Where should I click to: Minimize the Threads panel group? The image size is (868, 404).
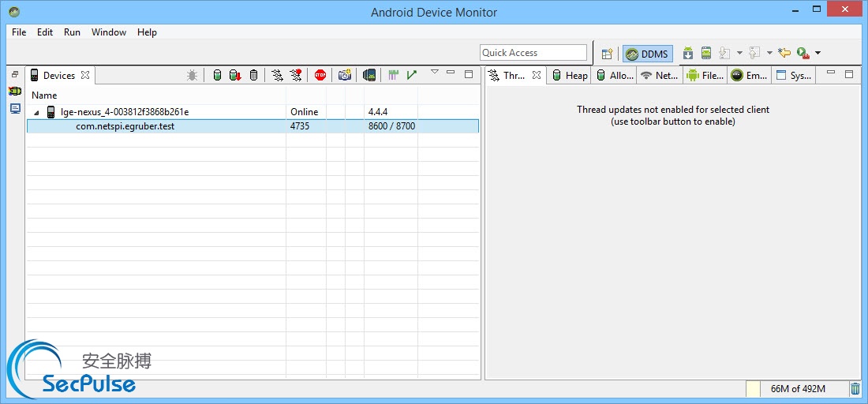831,73
